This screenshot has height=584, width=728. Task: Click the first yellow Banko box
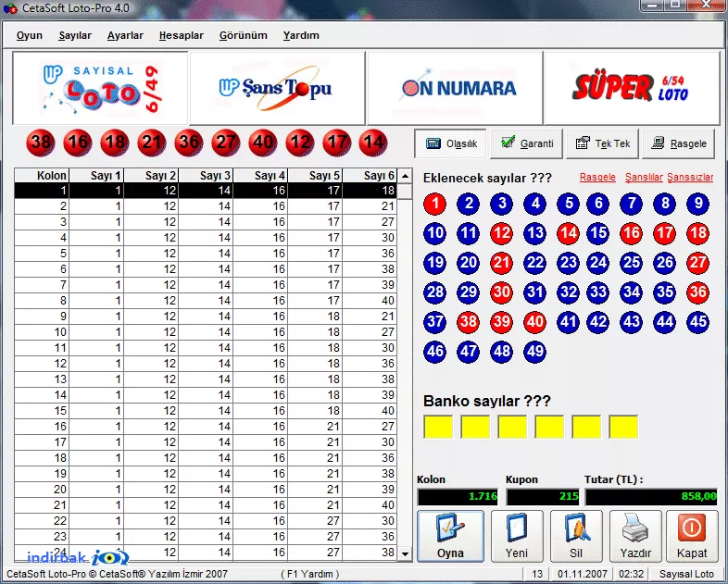coord(438,427)
